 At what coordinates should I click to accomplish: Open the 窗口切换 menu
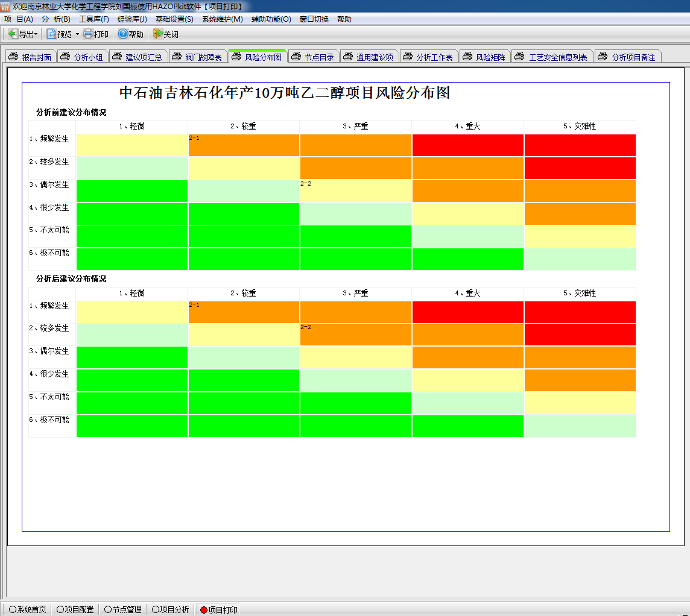314,19
